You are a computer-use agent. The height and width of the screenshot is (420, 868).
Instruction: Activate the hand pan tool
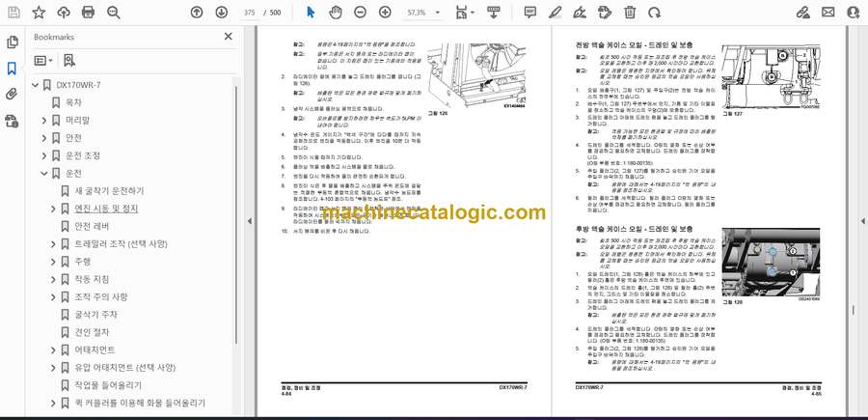click(336, 13)
